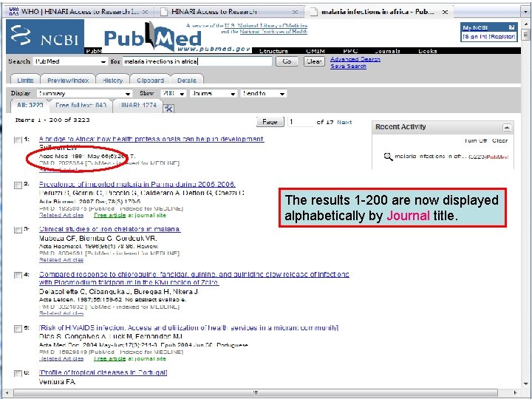Click the Clear button
This screenshot has height=399, width=532.
(314, 61)
